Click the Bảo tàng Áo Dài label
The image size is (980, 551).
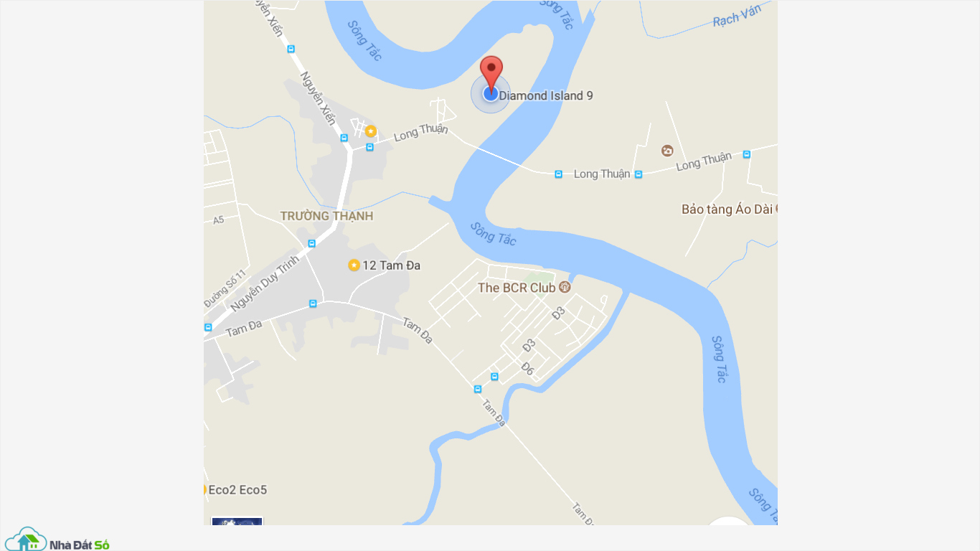(728, 209)
